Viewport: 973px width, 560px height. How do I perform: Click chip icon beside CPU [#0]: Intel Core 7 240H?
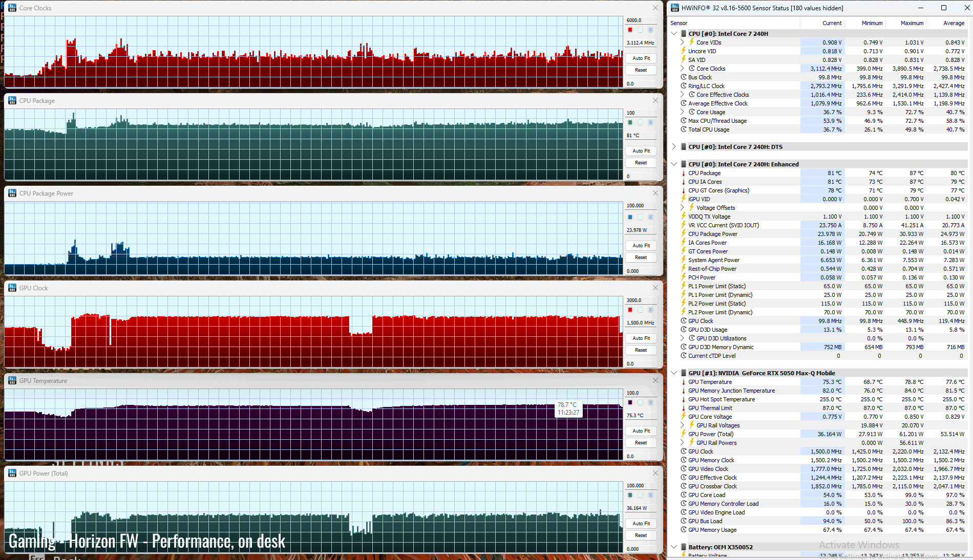click(x=684, y=34)
